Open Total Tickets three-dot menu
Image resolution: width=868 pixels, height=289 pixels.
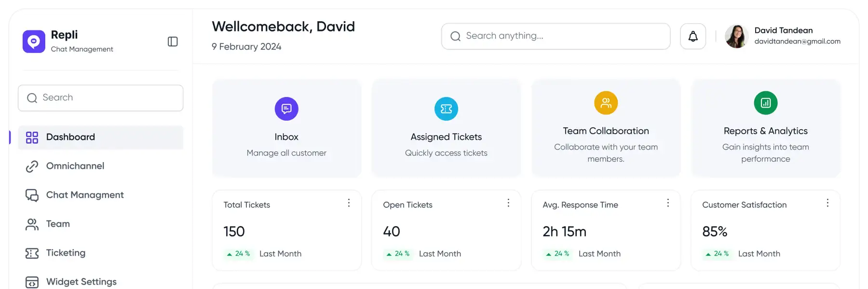[349, 203]
